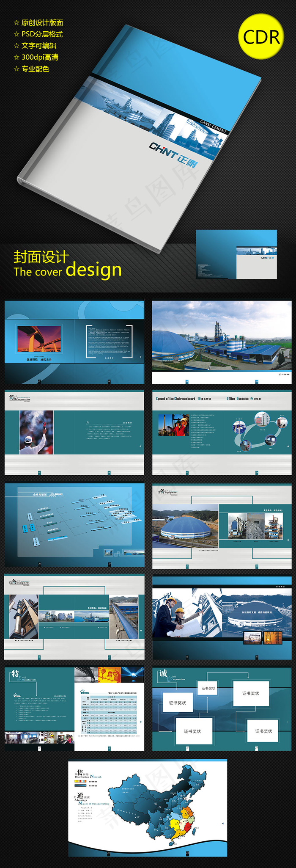Select the 专业配色 feature text
The image size is (296, 868).
point(36,69)
